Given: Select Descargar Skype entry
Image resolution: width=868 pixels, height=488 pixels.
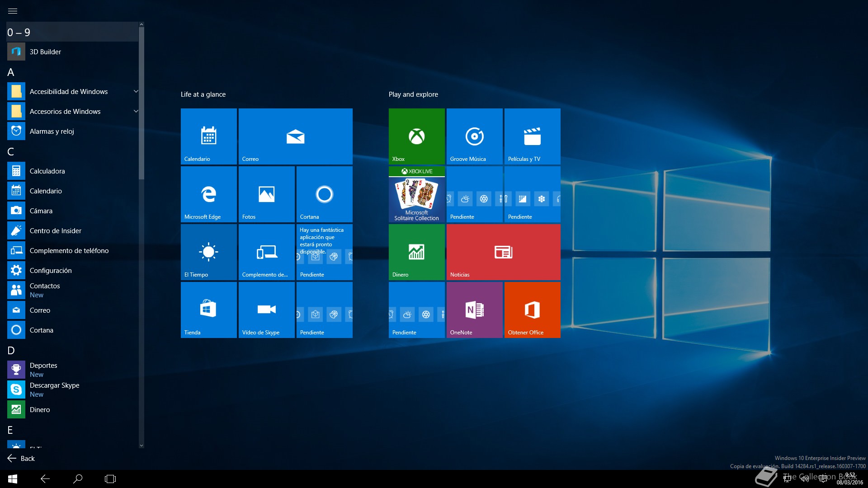Looking at the screenshot, I should 72,390.
